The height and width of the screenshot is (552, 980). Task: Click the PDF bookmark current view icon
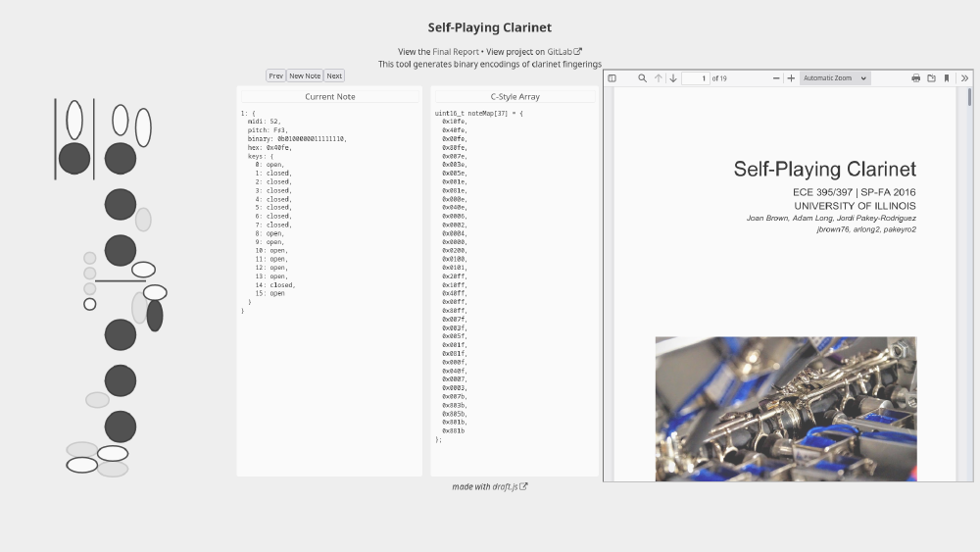(x=947, y=78)
